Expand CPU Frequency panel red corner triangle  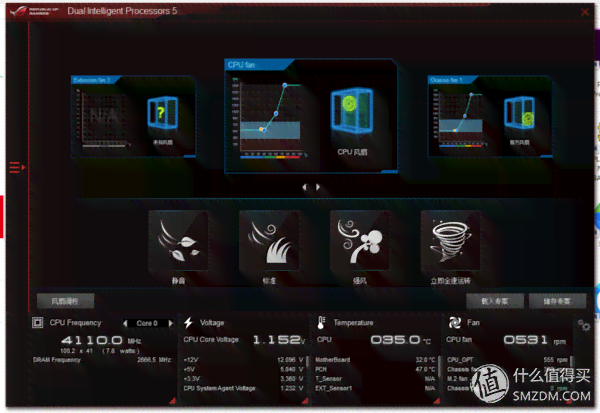[x=173, y=401]
